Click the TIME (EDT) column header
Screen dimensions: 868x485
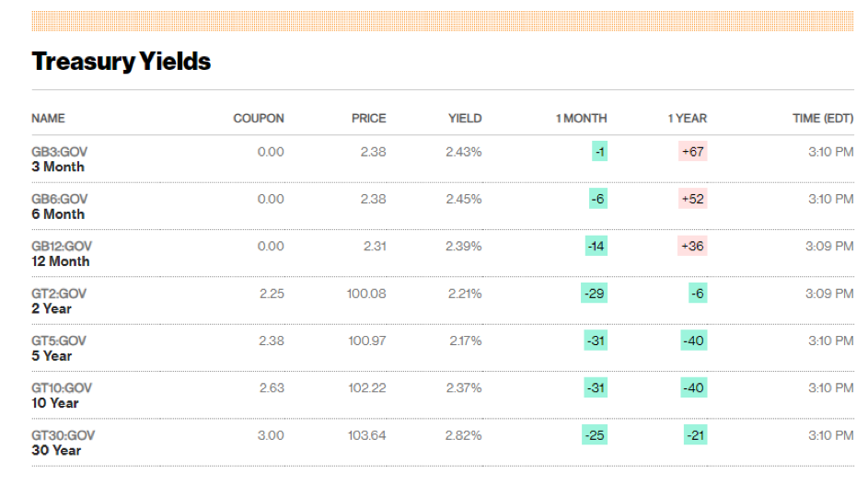(x=822, y=119)
